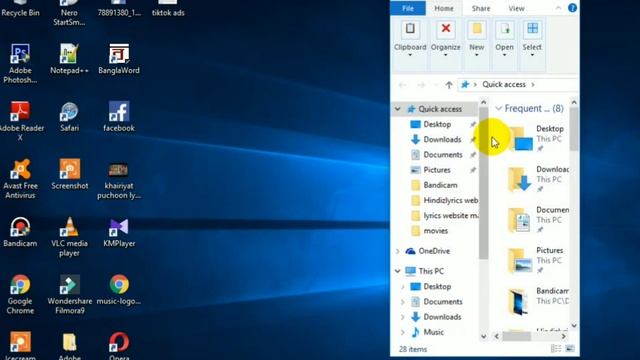Open the Wondershare Filmora9 icon

pyautogui.click(x=69, y=294)
